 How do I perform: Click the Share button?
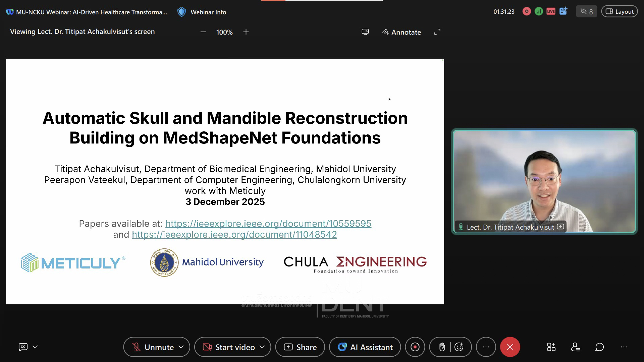300,347
